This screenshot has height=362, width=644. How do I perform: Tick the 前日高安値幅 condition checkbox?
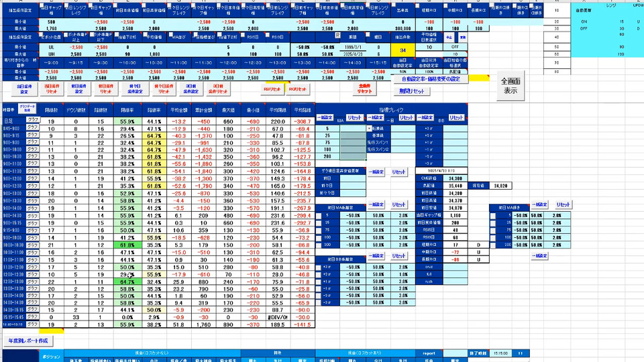point(145,7)
